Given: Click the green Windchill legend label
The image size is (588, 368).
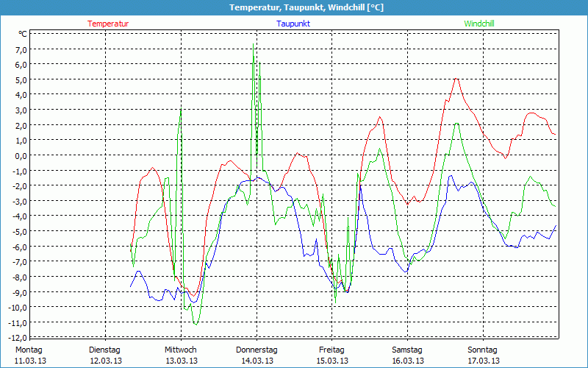Looking at the screenshot, I should (479, 24).
